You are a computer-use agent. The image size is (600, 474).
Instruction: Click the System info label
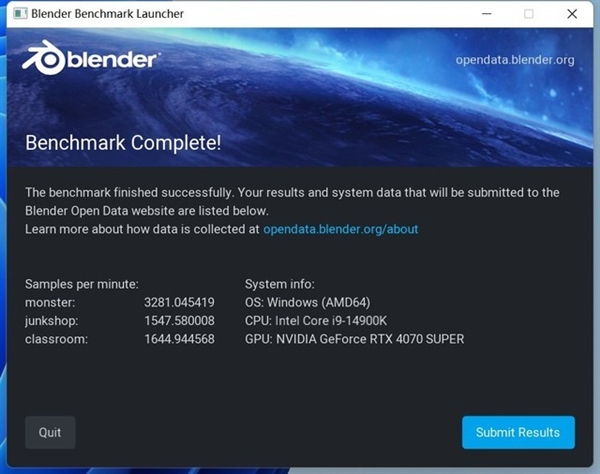click(279, 284)
